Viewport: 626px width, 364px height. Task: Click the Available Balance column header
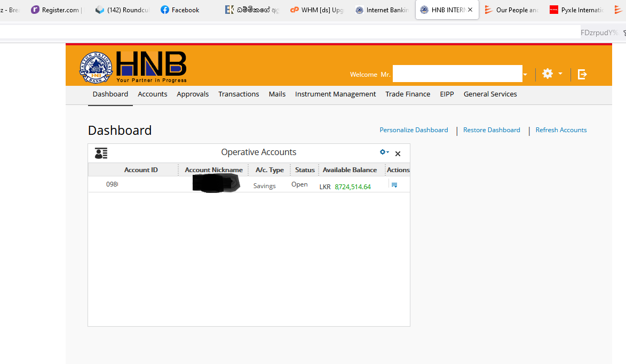pyautogui.click(x=350, y=170)
